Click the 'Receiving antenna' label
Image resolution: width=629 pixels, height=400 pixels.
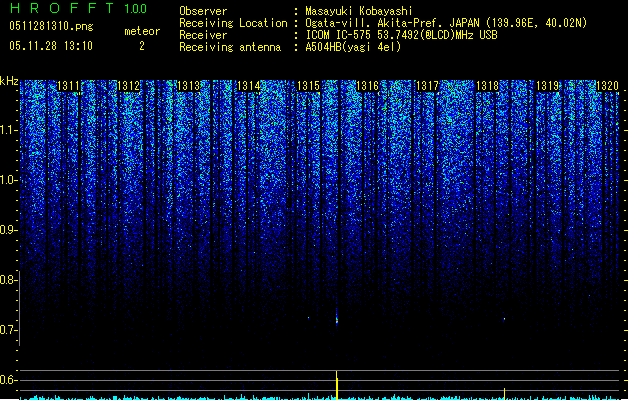pyautogui.click(x=230, y=47)
